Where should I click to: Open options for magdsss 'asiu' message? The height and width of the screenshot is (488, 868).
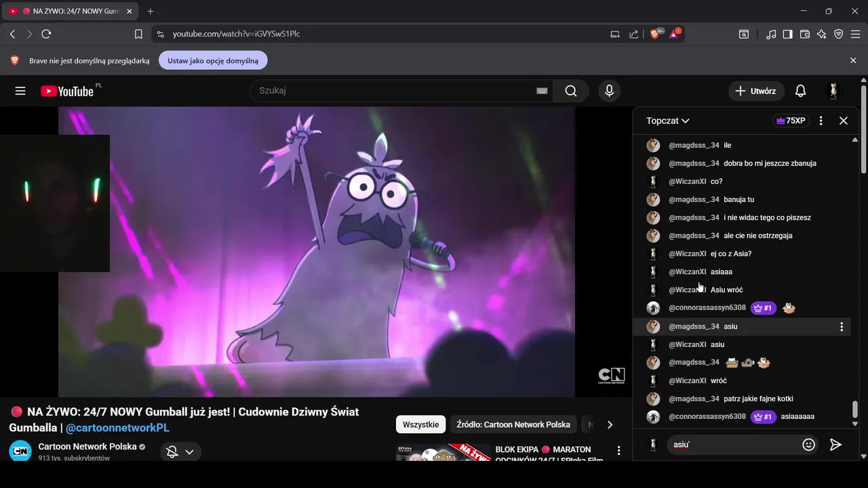842,327
